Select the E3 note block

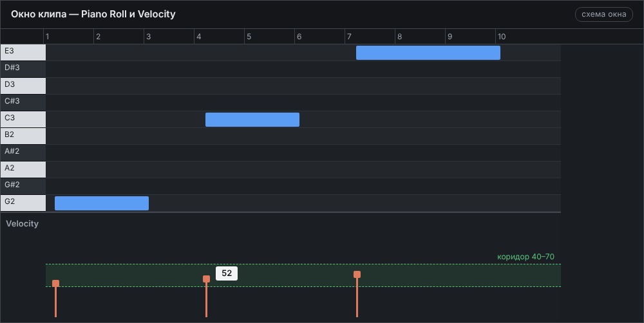pyautogui.click(x=428, y=53)
